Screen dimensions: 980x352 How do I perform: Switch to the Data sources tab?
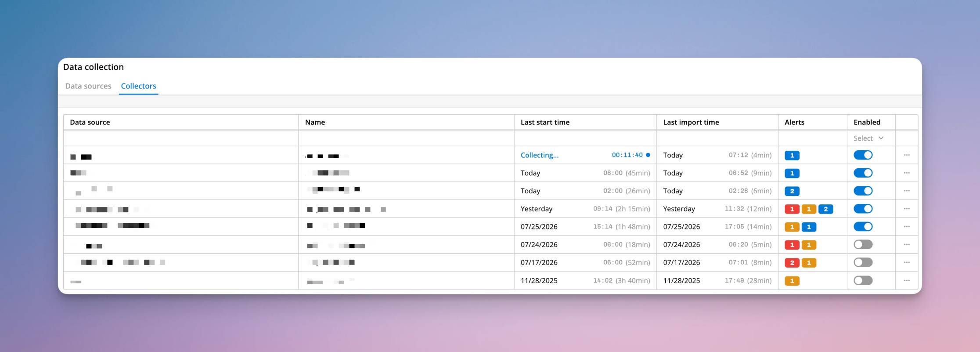[x=88, y=86]
